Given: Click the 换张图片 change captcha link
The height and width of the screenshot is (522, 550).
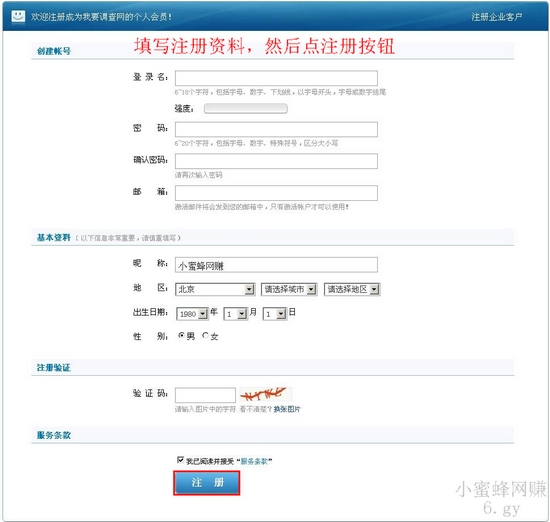Looking at the screenshot, I should 287,409.
